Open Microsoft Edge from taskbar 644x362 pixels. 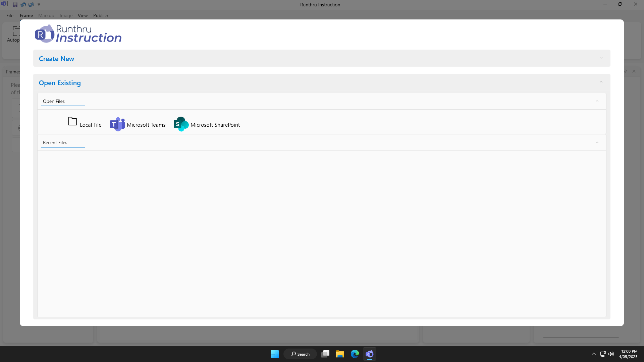355,354
